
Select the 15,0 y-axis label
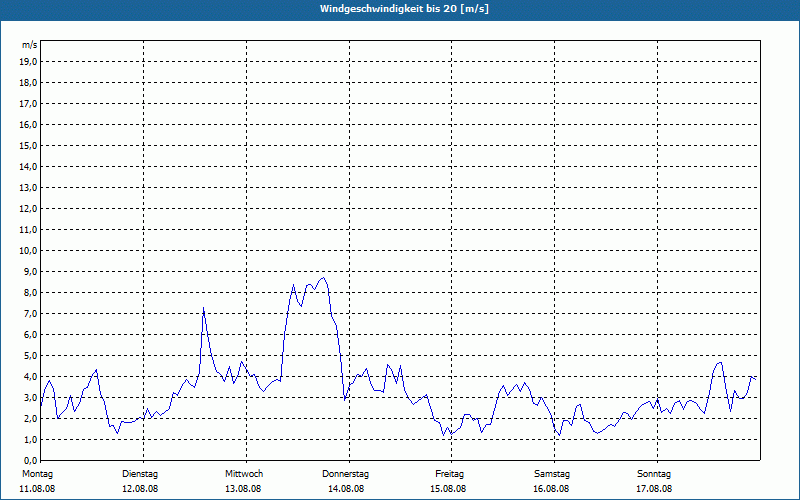pyautogui.click(x=29, y=145)
